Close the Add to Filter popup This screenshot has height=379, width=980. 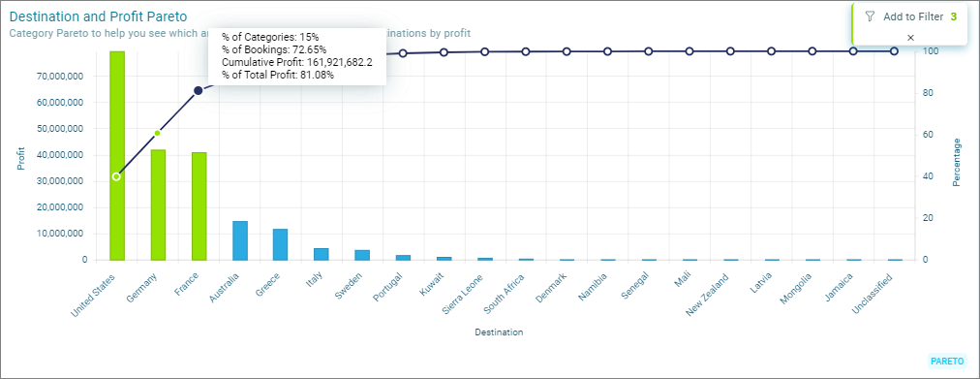[x=910, y=38]
